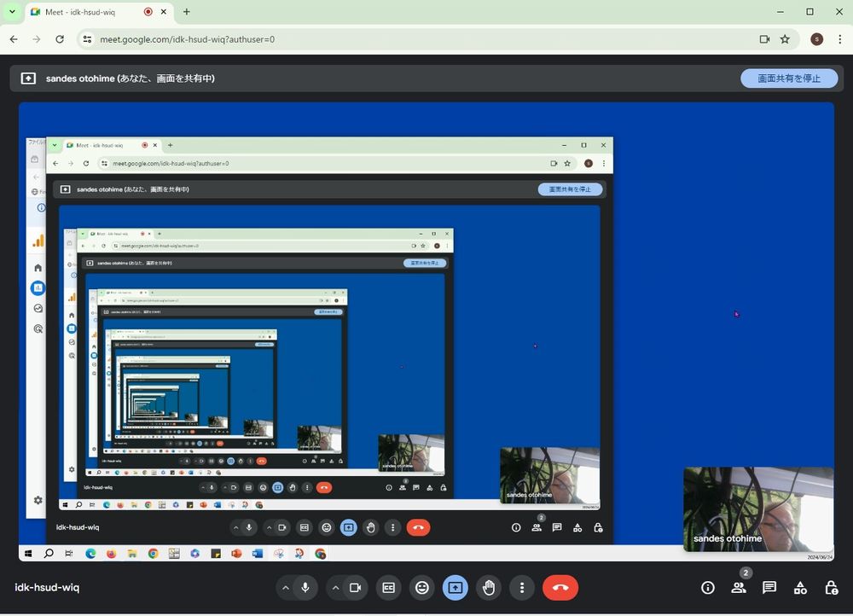
Task: Turn off the camera in the bottom call bar
Action: click(x=356, y=588)
